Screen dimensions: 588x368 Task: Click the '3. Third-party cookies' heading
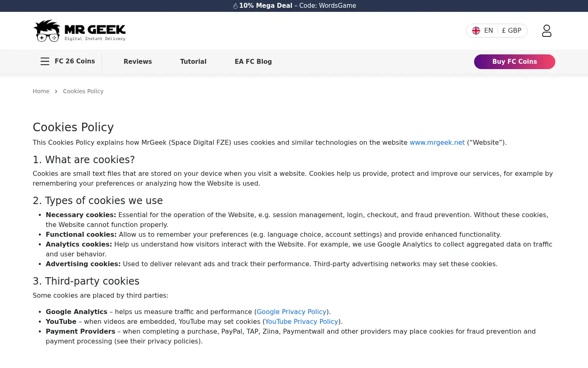(86, 281)
